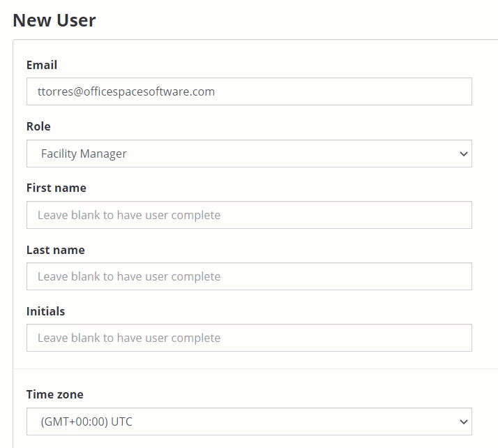The height and width of the screenshot is (448, 498).
Task: Click the Last name label
Action: point(56,250)
